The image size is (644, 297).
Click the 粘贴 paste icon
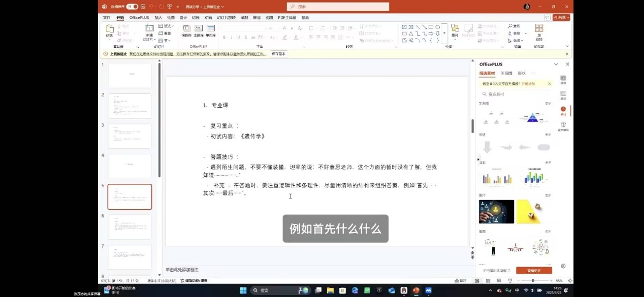pos(109,30)
